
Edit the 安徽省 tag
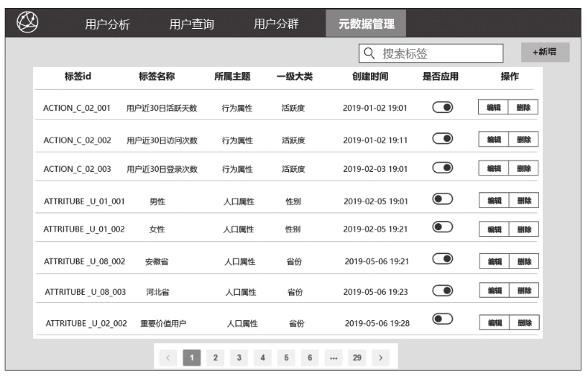tap(495, 261)
